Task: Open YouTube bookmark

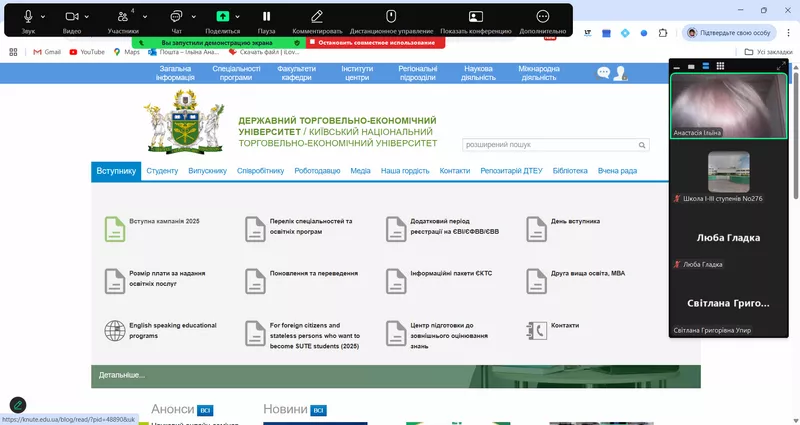Action: click(x=87, y=52)
